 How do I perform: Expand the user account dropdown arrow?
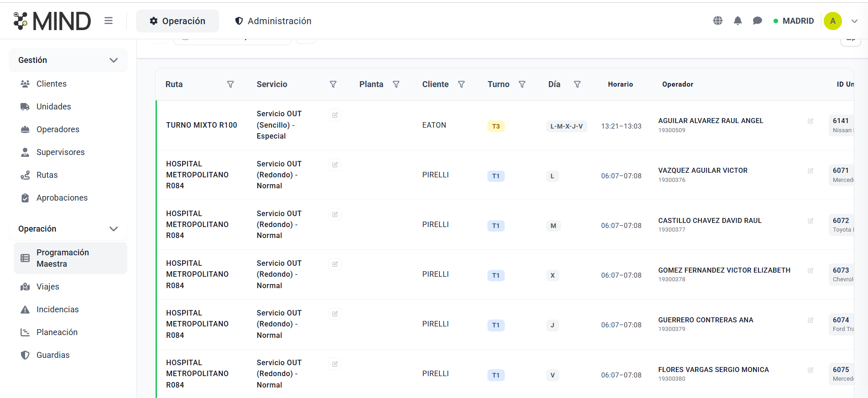click(855, 21)
